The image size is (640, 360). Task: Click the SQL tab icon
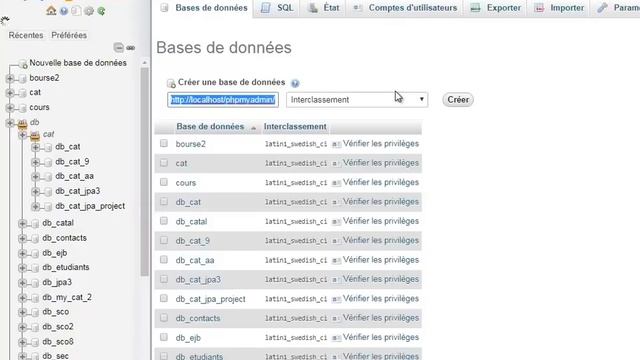click(266, 7)
